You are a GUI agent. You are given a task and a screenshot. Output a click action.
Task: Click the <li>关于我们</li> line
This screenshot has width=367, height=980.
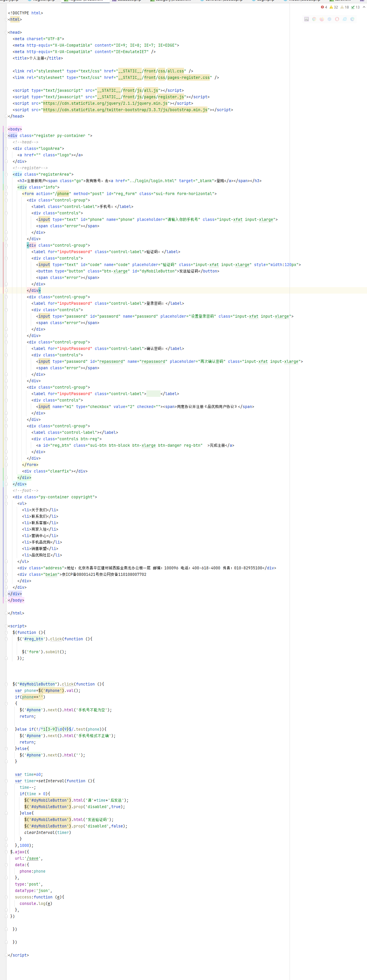click(x=40, y=511)
